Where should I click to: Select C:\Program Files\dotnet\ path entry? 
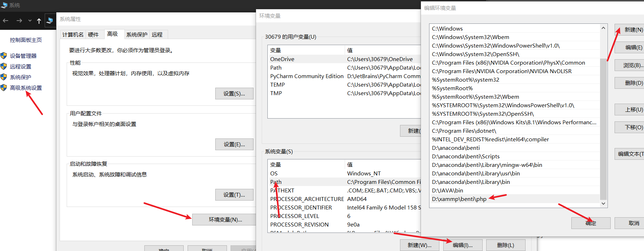515,131
